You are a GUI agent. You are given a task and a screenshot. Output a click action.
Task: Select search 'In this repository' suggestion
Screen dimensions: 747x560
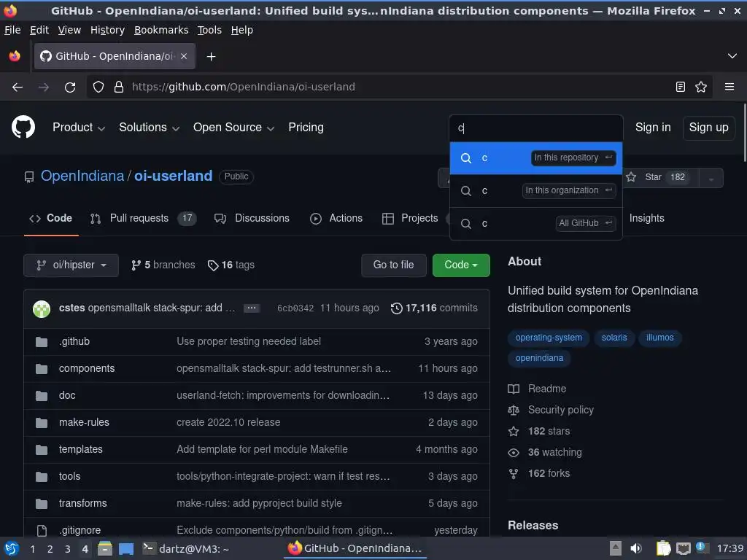point(536,158)
